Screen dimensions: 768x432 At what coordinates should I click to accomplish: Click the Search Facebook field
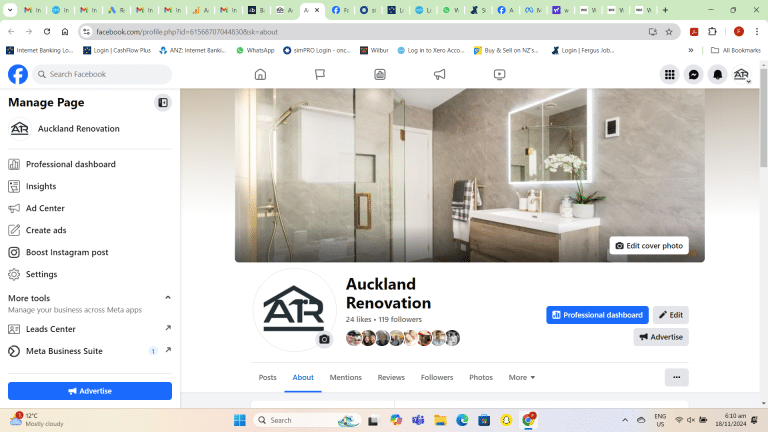click(102, 75)
